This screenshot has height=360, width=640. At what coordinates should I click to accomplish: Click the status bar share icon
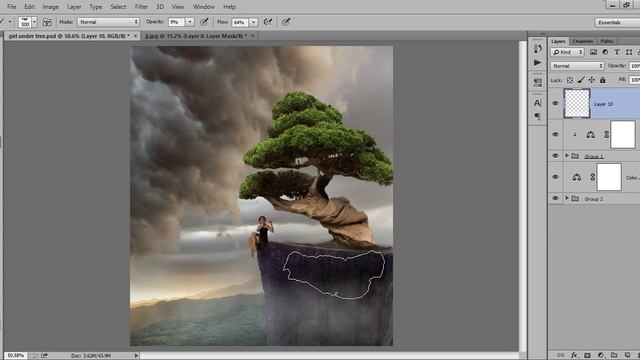click(44, 356)
